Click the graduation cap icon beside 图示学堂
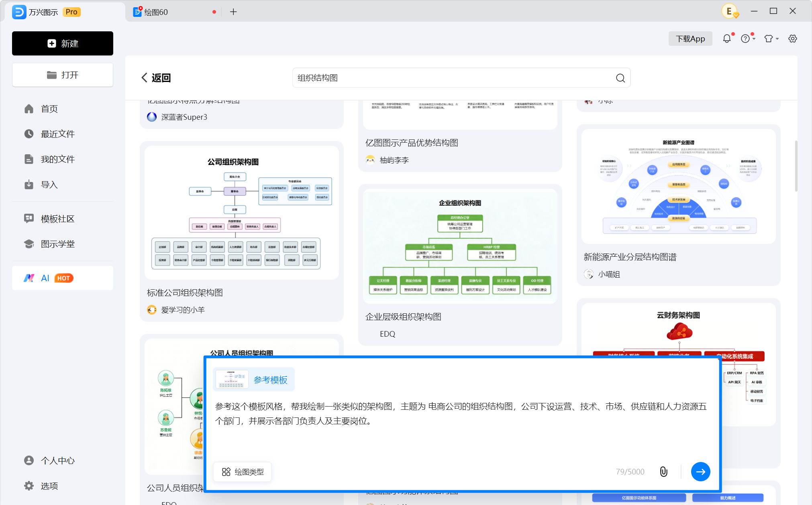The height and width of the screenshot is (505, 812). [x=29, y=244]
